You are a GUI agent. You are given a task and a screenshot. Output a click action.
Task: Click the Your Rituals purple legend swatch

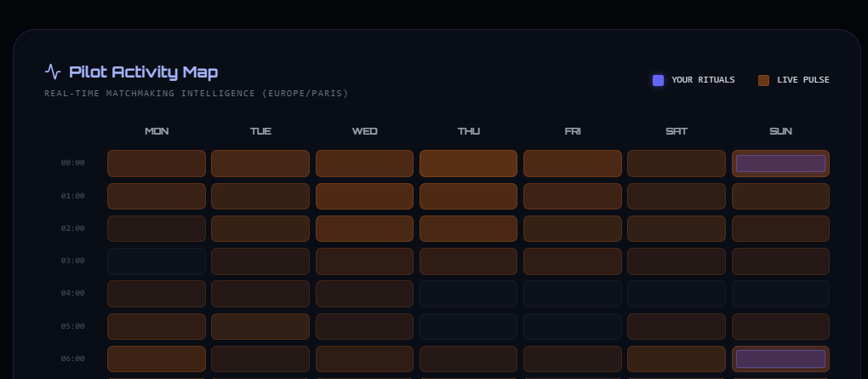click(x=658, y=80)
